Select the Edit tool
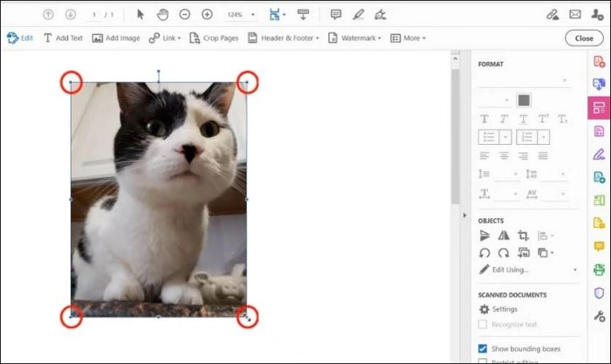The image size is (611, 364). [20, 38]
